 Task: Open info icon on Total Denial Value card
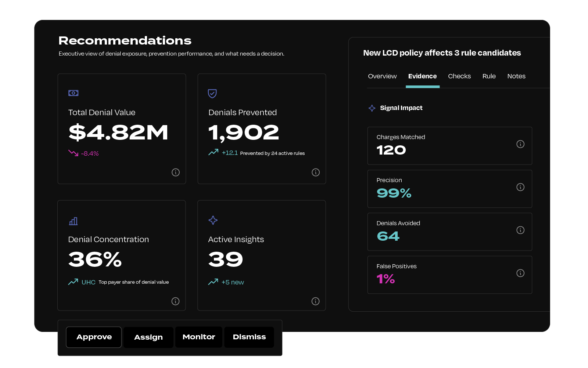176,172
